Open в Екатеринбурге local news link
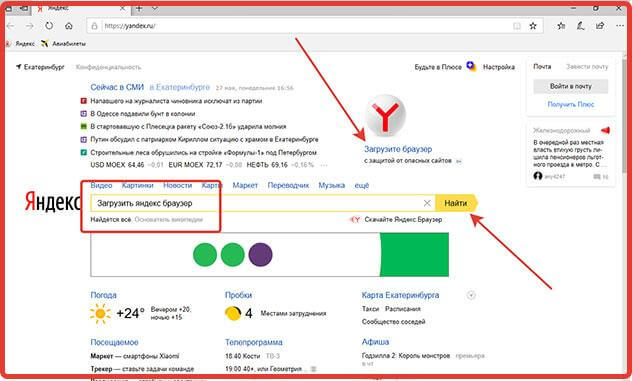Viewport: 632px width, 381px height. [180, 87]
